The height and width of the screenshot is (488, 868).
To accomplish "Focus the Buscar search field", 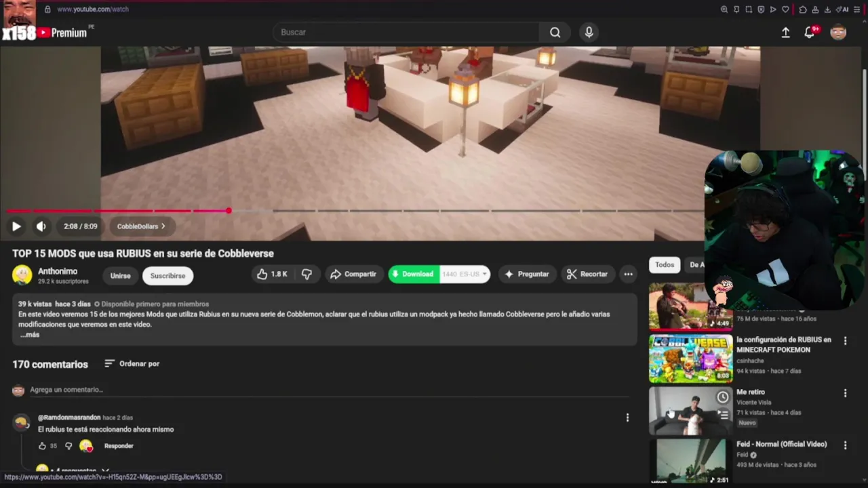I will pyautogui.click(x=407, y=33).
